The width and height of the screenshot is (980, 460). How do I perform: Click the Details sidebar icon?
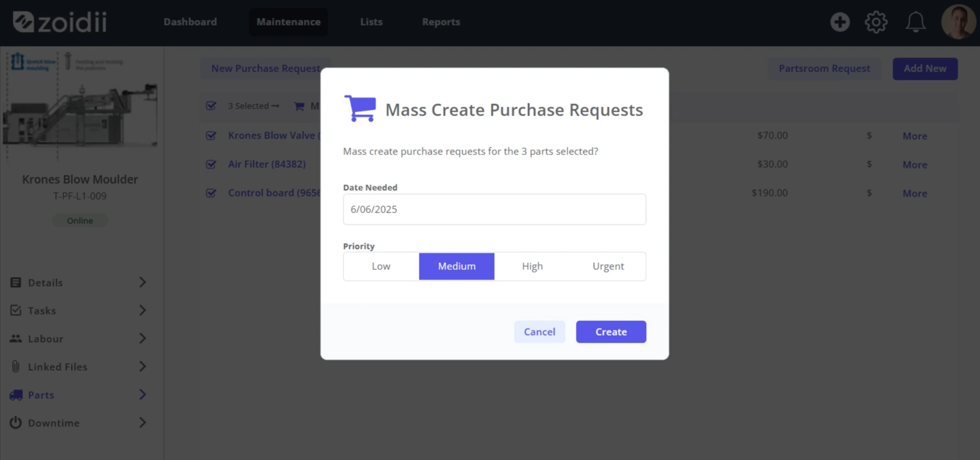coord(16,283)
